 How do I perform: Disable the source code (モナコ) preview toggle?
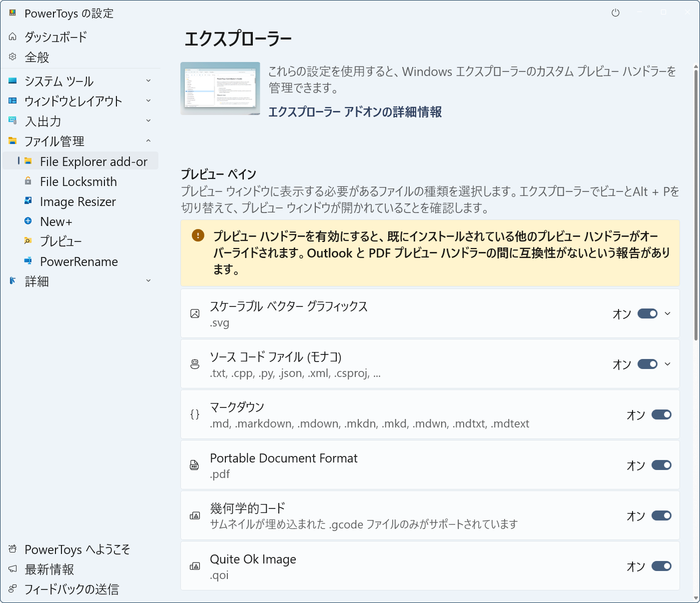pyautogui.click(x=648, y=364)
